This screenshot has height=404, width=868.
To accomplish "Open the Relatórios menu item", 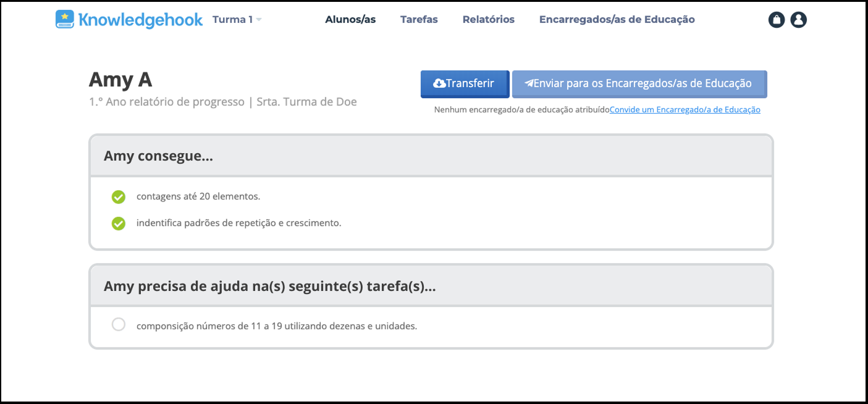I will coord(489,19).
